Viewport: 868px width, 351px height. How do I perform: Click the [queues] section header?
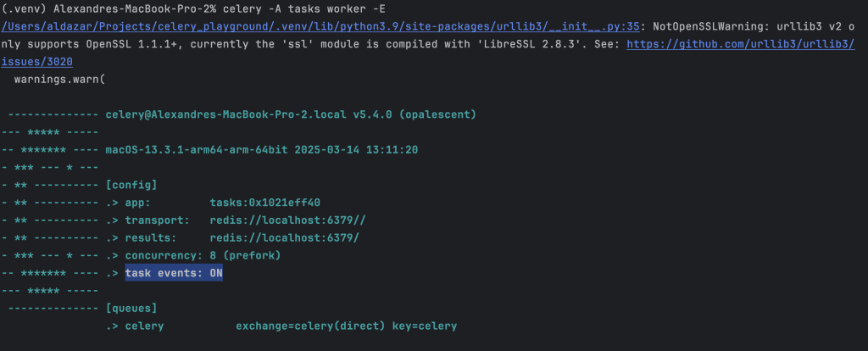[131, 308]
